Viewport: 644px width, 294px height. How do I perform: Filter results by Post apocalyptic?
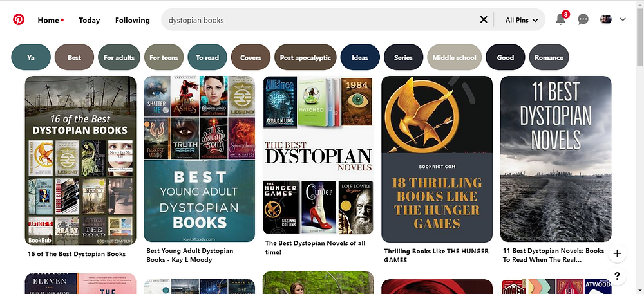[305, 57]
